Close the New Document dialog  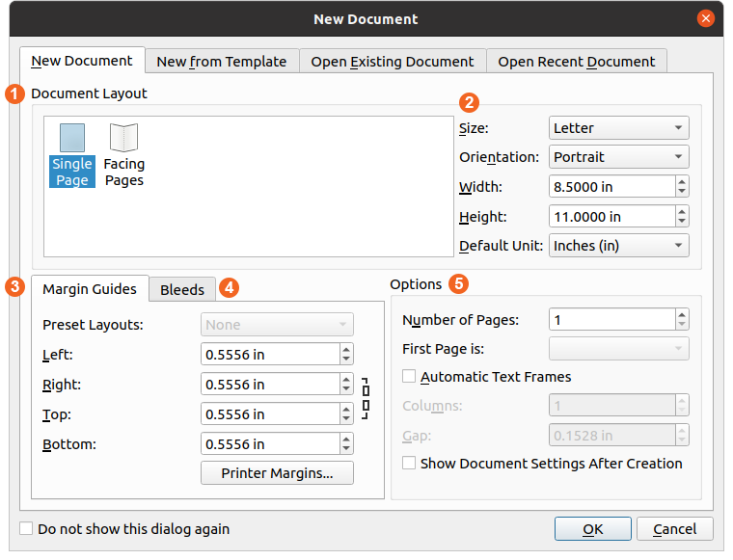[x=705, y=18]
